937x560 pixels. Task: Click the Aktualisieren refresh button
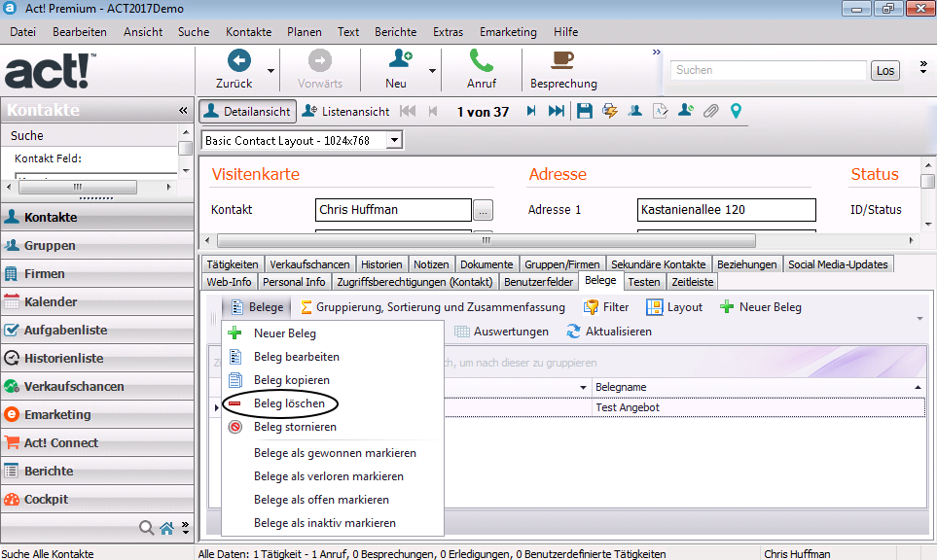pyautogui.click(x=609, y=332)
